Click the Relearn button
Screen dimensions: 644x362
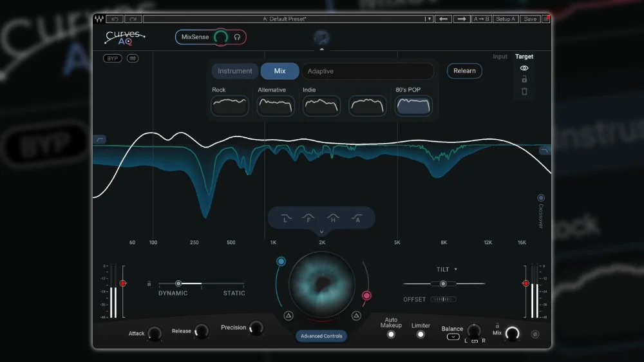pyautogui.click(x=464, y=71)
